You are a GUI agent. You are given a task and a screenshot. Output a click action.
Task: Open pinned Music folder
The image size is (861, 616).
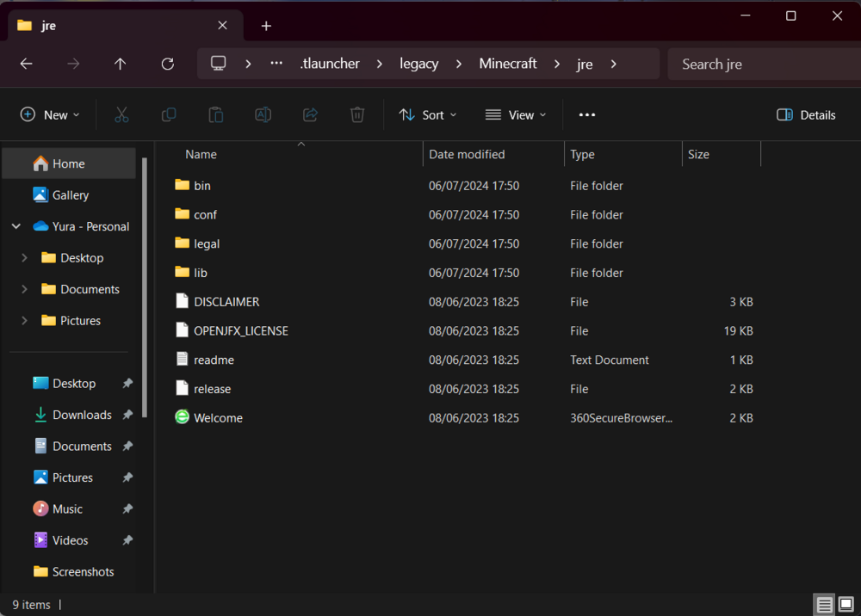[67, 509]
